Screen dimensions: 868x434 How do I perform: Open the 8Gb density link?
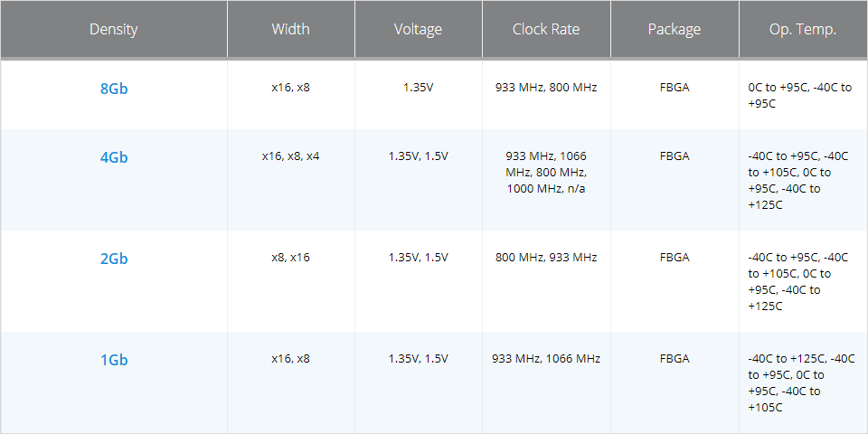tap(114, 89)
